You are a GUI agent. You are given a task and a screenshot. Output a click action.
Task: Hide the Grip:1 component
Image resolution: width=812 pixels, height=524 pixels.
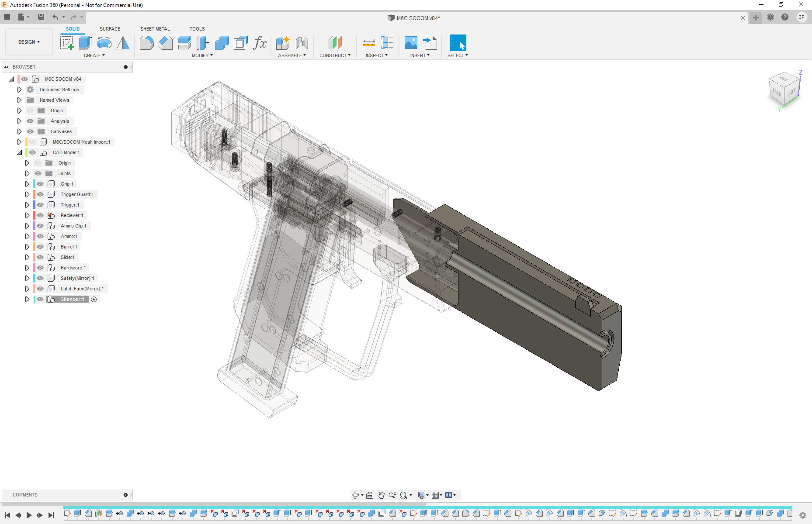click(x=40, y=184)
